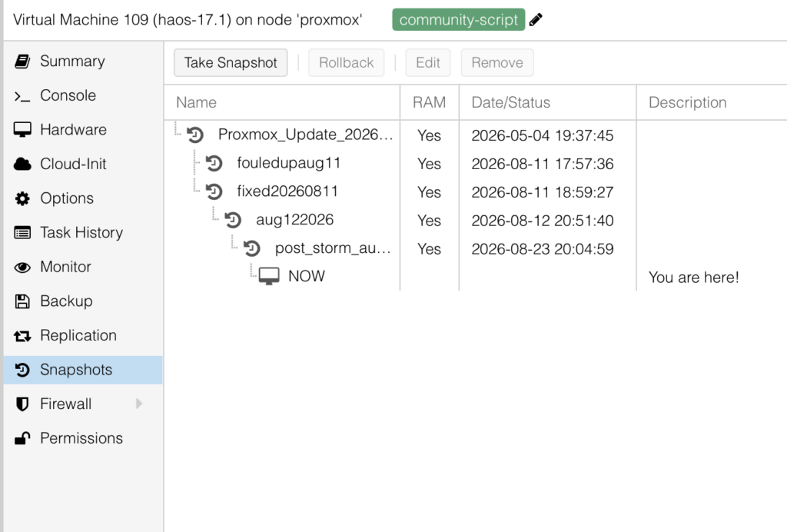Click the Remove snapshot button
Viewport: 787px width, 532px height.
pyautogui.click(x=497, y=63)
